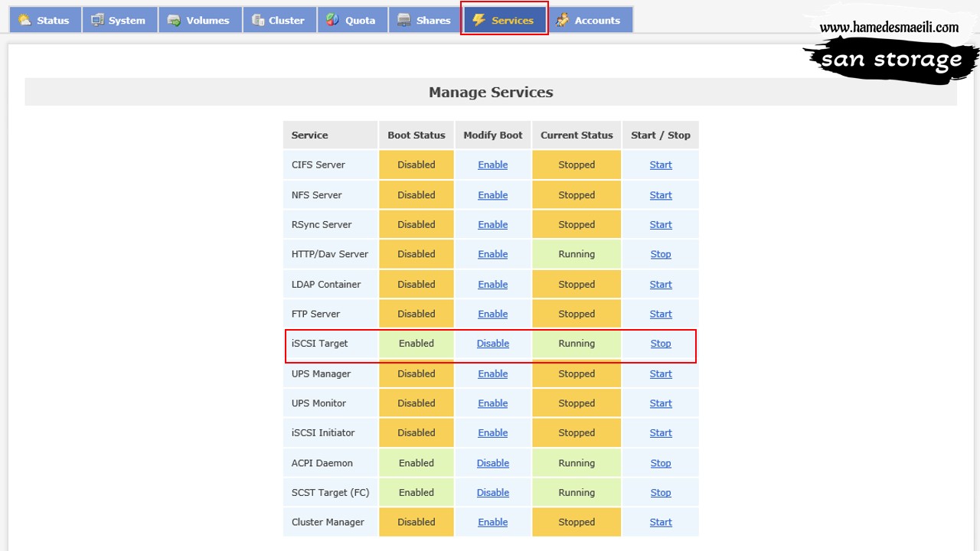Stop the HTTP/Dav Server service

pos(661,254)
